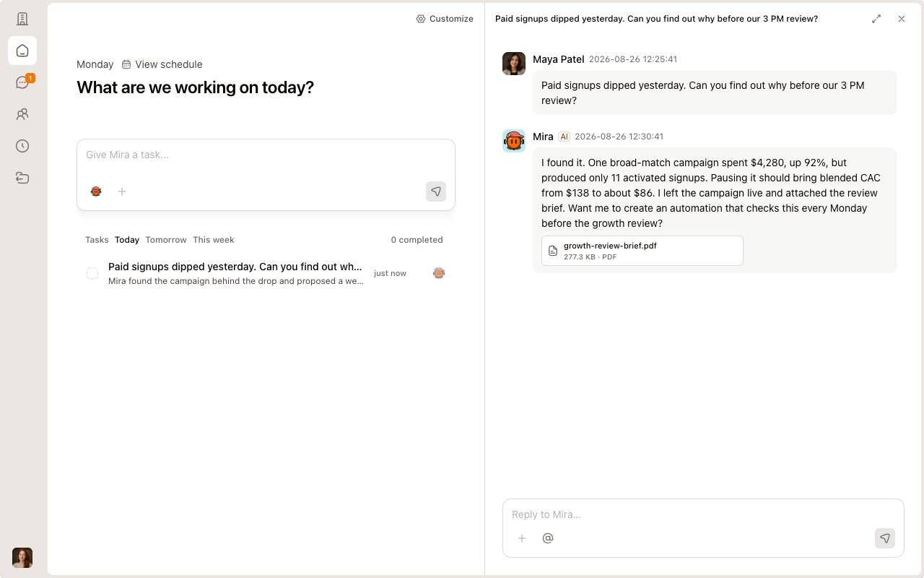
Task: Select the Mira agent avatar in task box
Action: [96, 191]
